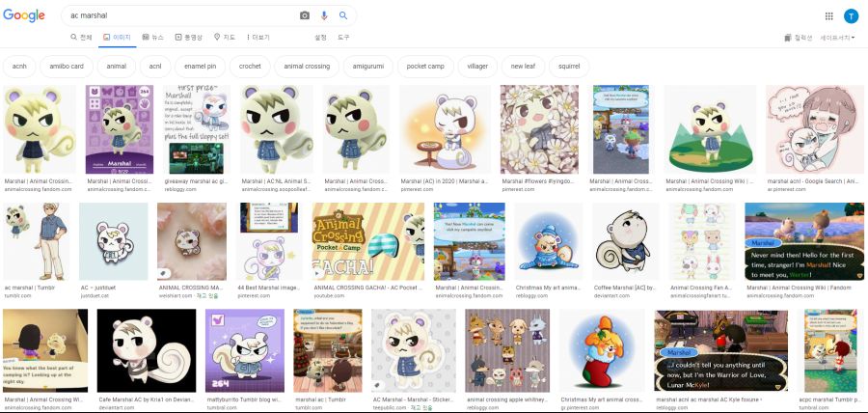Open the 더보기 (More) menu
The width and height of the screenshot is (868, 413).
coord(258,37)
